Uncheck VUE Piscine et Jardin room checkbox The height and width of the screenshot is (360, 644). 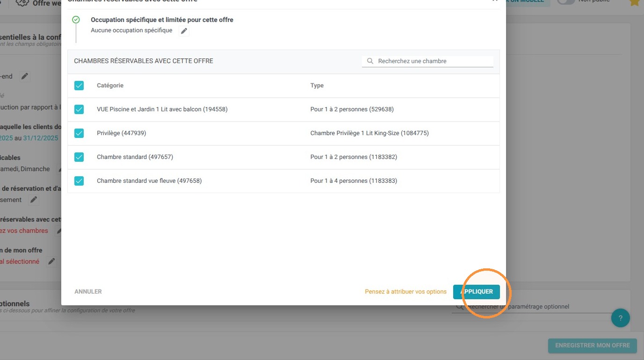click(x=79, y=109)
